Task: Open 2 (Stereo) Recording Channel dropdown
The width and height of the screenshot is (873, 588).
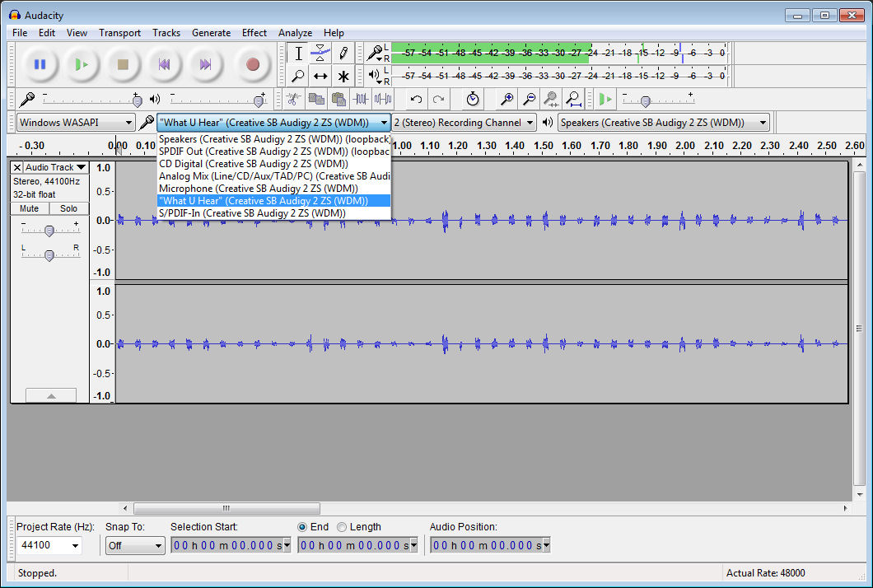Action: 464,123
